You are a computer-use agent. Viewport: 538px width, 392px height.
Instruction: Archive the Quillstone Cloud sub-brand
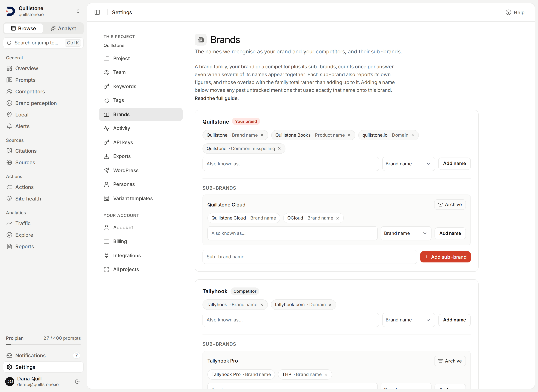tap(450, 205)
